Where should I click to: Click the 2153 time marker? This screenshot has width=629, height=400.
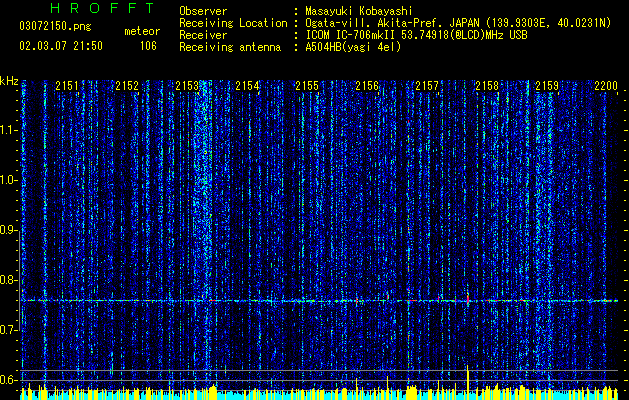[x=187, y=86]
